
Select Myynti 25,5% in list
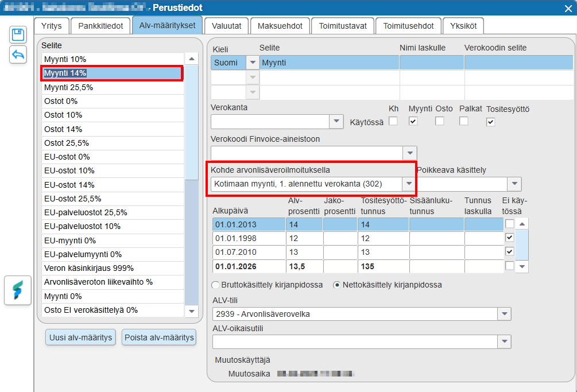pyautogui.click(x=113, y=87)
